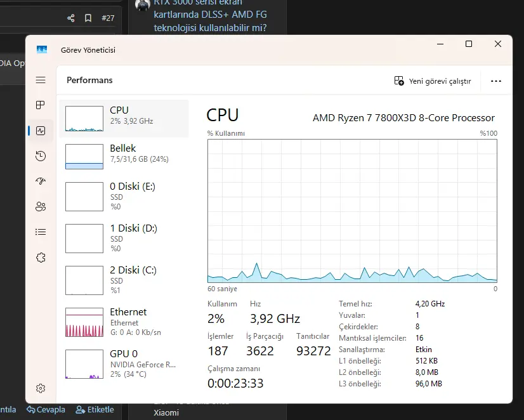Click the Cevapla reply arrow icon
The height and width of the screenshot is (420, 524).
[x=30, y=410]
